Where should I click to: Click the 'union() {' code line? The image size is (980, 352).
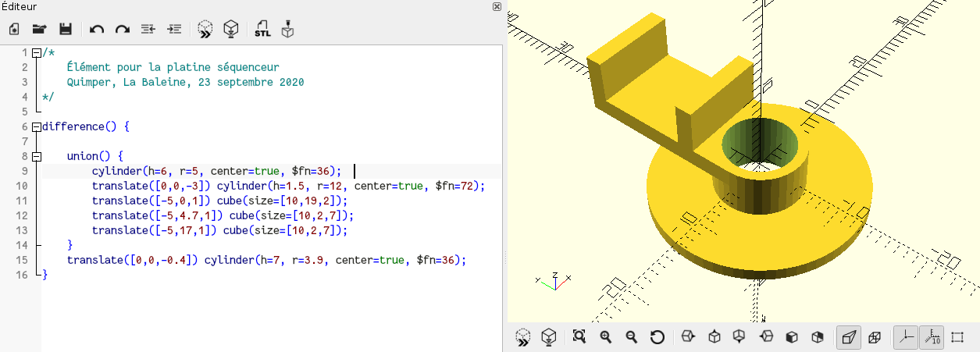(94, 156)
